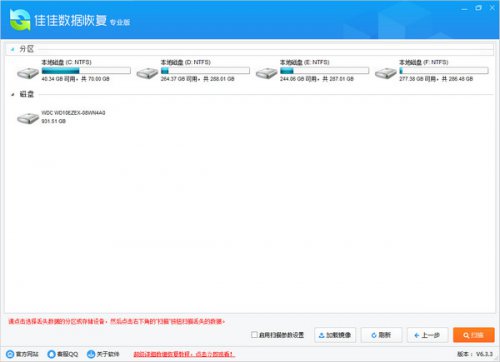Select the local disk D drive icon
Screen dimensions: 500x362
coord(147,73)
